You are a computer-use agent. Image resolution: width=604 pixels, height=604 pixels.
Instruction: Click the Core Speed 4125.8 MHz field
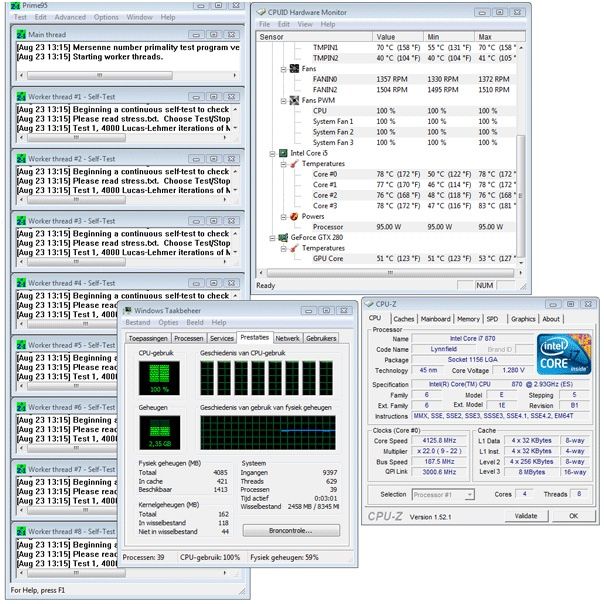(440, 441)
